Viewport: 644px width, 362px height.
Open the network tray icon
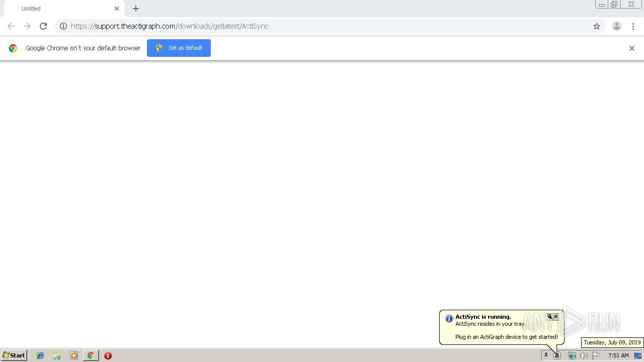572,355
